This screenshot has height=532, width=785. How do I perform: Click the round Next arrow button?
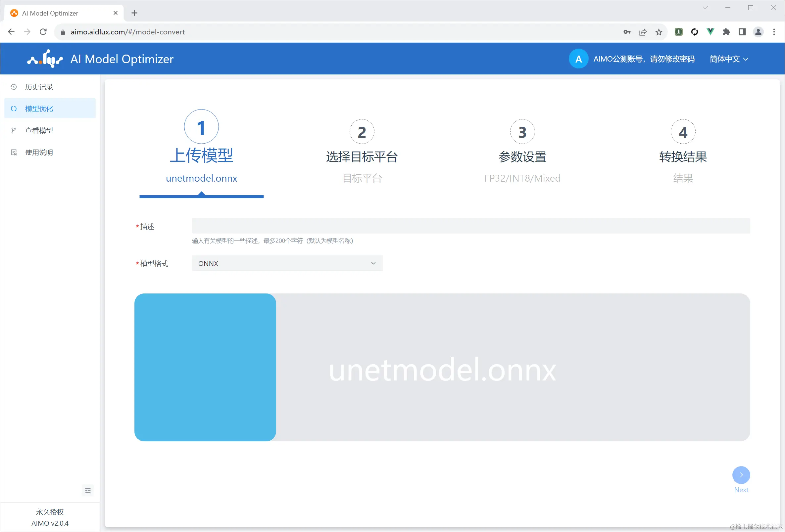pos(741,475)
